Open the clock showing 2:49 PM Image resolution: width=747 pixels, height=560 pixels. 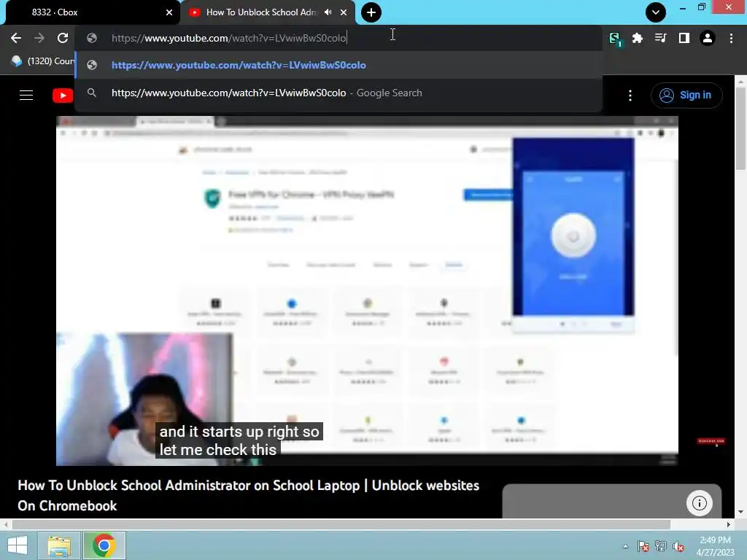tap(715, 545)
